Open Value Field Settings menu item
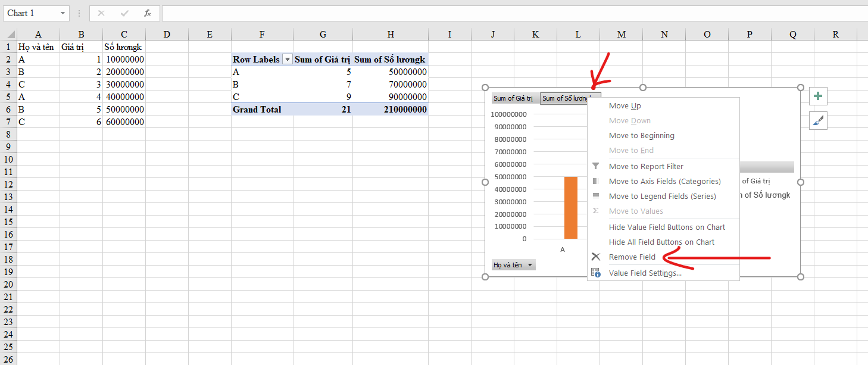 click(645, 273)
